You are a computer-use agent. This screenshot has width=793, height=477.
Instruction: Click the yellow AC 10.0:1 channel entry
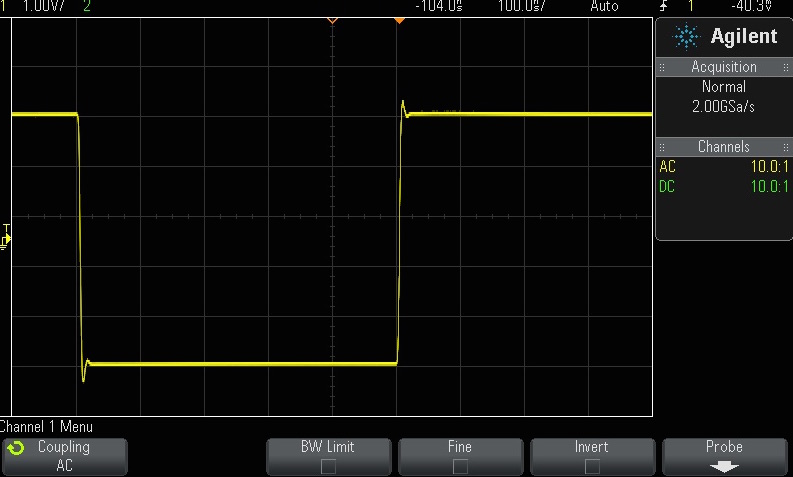click(723, 167)
